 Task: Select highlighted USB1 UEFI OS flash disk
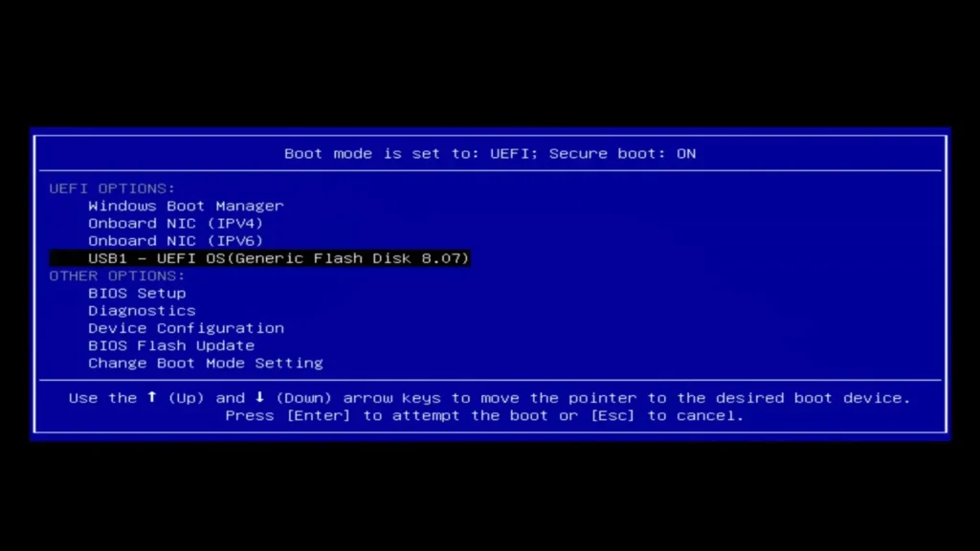(x=259, y=258)
